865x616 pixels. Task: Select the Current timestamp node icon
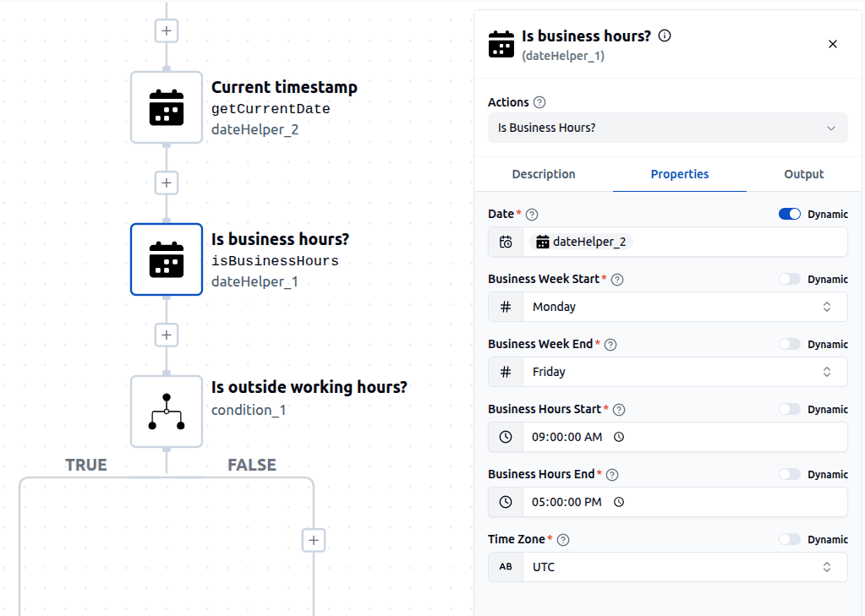coord(167,107)
